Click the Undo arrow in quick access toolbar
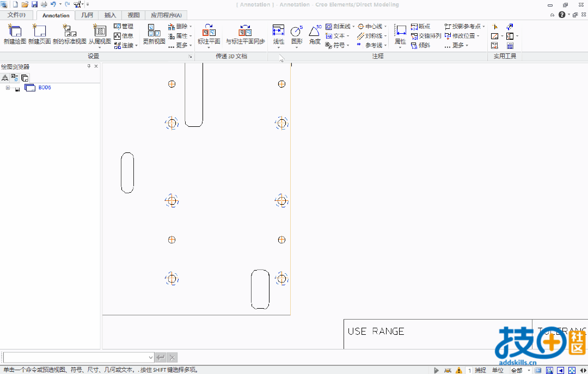The image size is (588, 374). tap(53, 4)
